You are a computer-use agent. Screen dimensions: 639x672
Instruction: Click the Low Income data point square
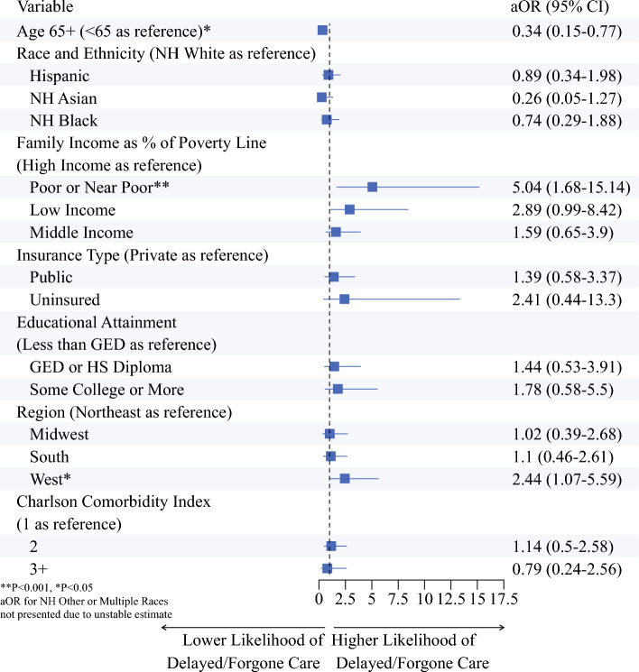pyautogui.click(x=349, y=210)
